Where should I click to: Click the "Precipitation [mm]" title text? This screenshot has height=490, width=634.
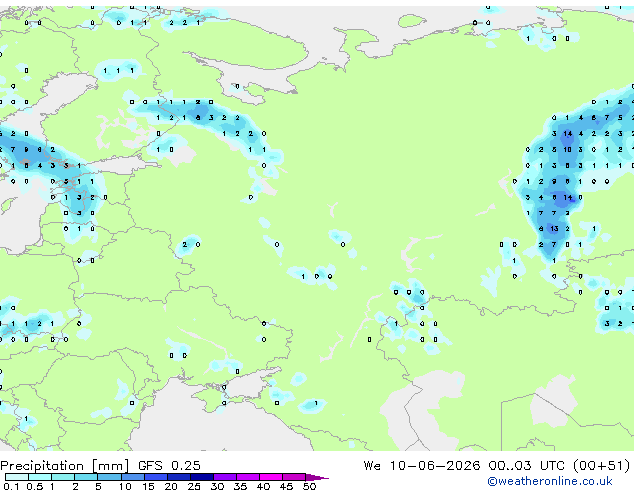pyautogui.click(x=65, y=466)
